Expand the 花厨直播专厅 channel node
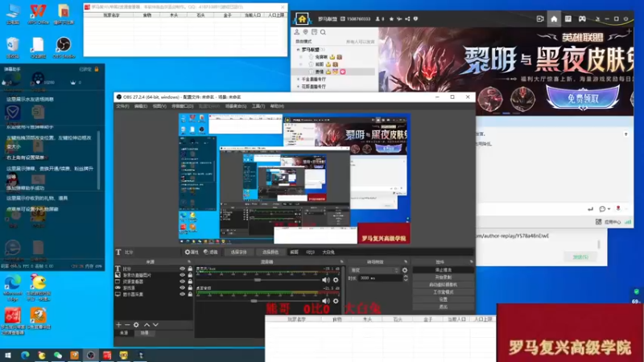This screenshot has width=644, height=362. coord(298,87)
